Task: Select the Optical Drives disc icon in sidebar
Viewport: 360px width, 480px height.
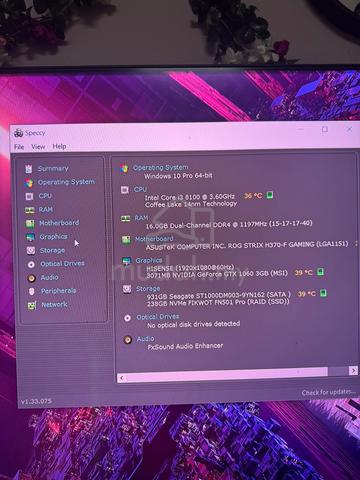Action: tap(31, 264)
